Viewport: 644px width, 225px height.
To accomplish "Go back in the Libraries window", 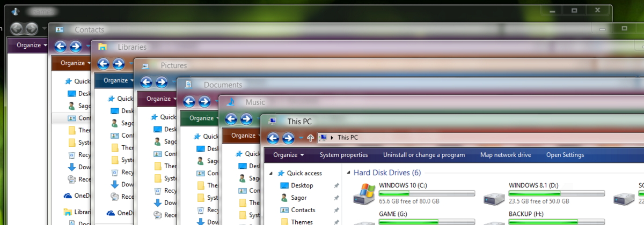I will [x=103, y=64].
